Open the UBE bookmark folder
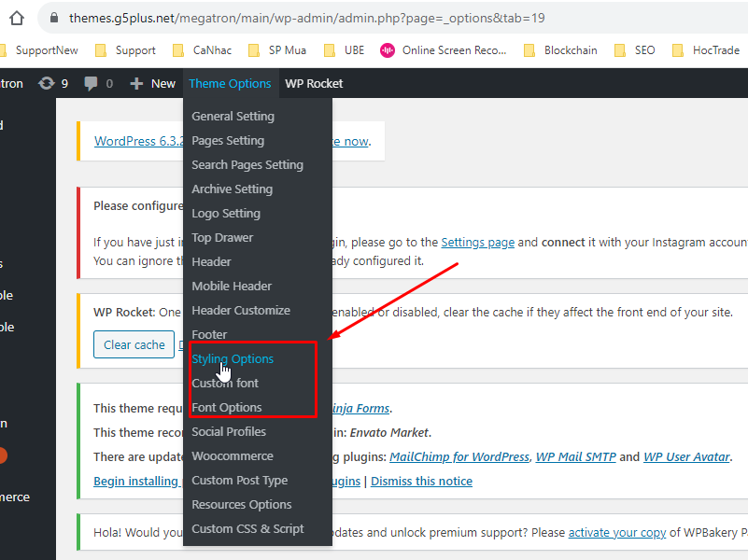Viewport: 748px width, 560px height. (344, 50)
